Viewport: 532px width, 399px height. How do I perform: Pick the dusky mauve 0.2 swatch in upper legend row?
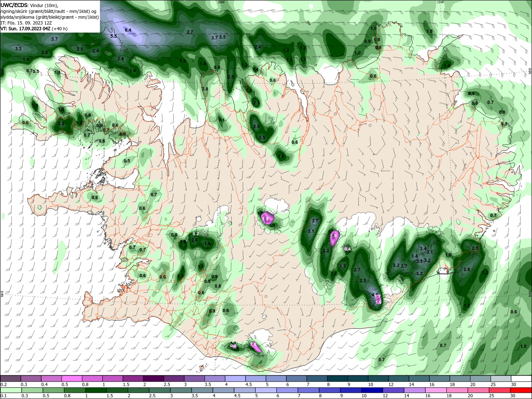(10, 379)
